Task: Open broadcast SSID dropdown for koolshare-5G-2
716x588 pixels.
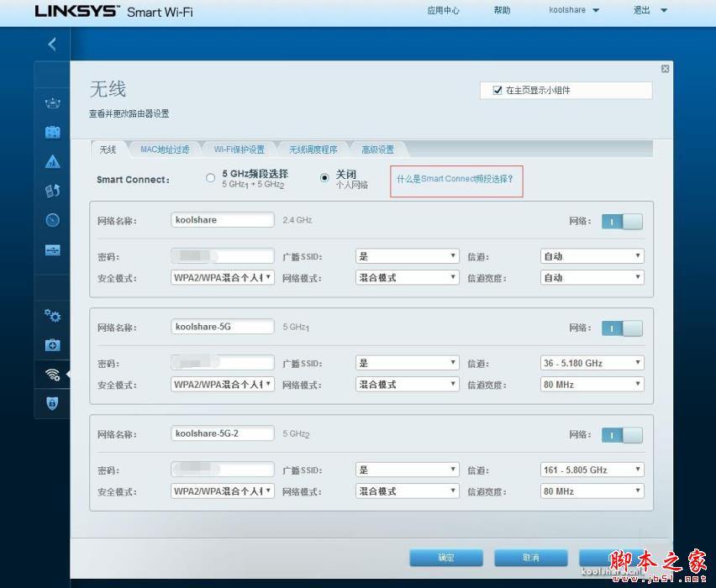Action: [408, 470]
